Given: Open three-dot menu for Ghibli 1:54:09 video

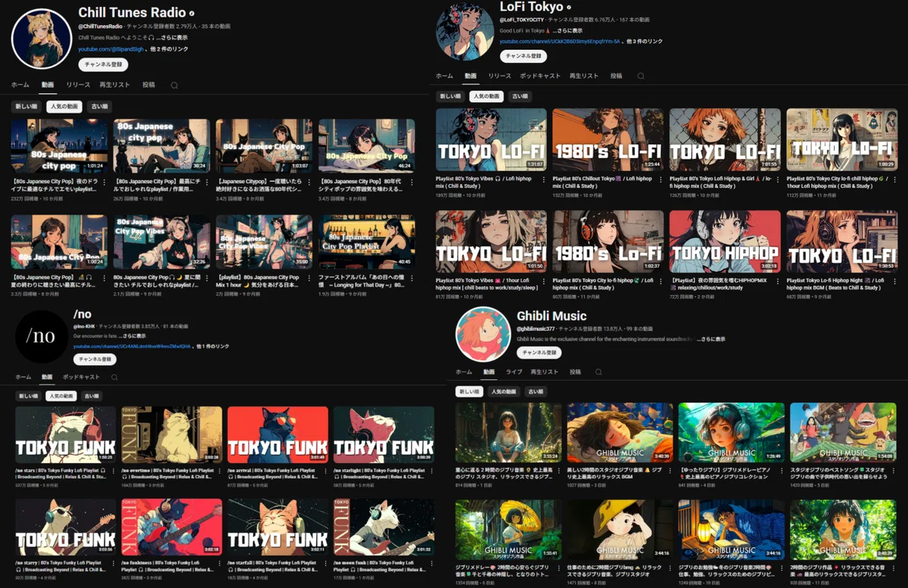Looking at the screenshot, I should (x=895, y=470).
